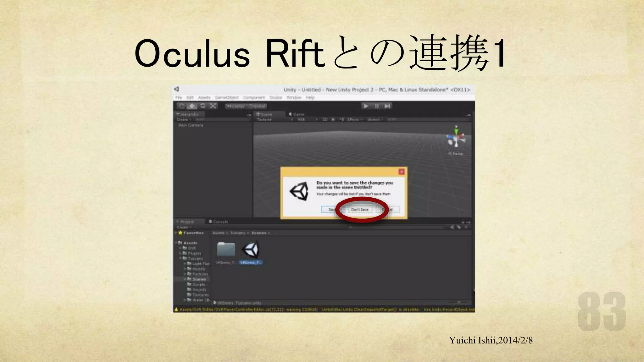Switch to the Game tab
The height and width of the screenshot is (362, 644).
(x=297, y=114)
